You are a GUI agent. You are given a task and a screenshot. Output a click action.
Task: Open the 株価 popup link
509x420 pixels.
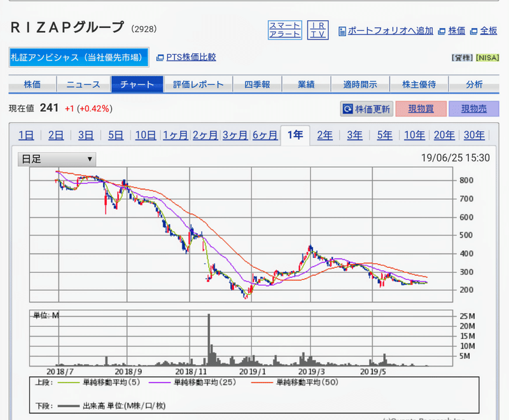456,31
